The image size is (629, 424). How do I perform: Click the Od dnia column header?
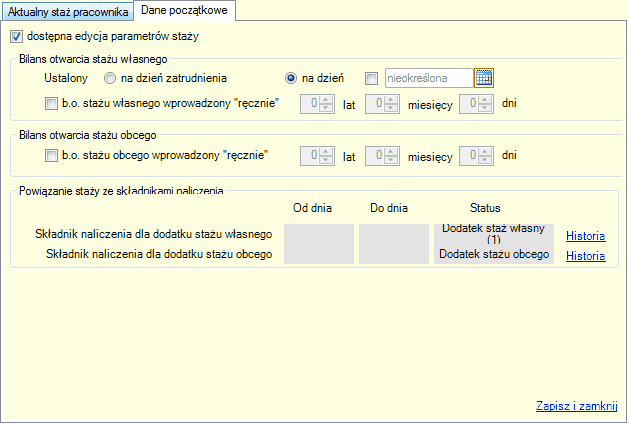tap(312, 208)
